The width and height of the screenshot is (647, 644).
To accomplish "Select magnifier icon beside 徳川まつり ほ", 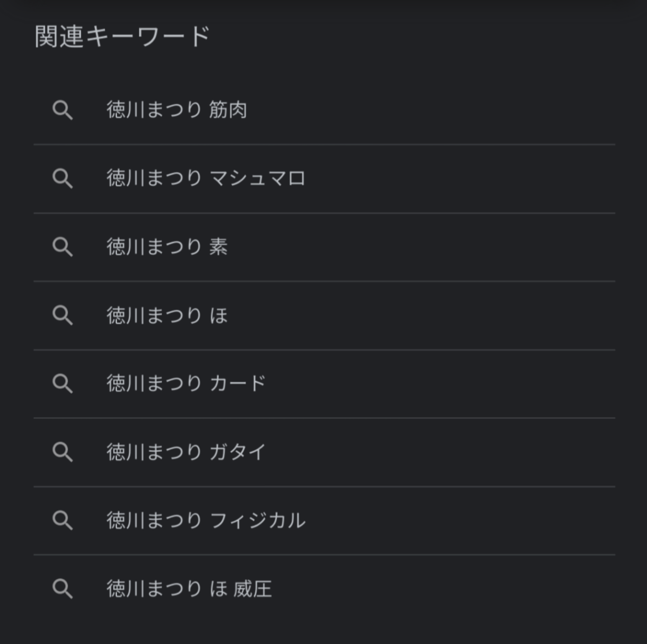I will click(63, 315).
